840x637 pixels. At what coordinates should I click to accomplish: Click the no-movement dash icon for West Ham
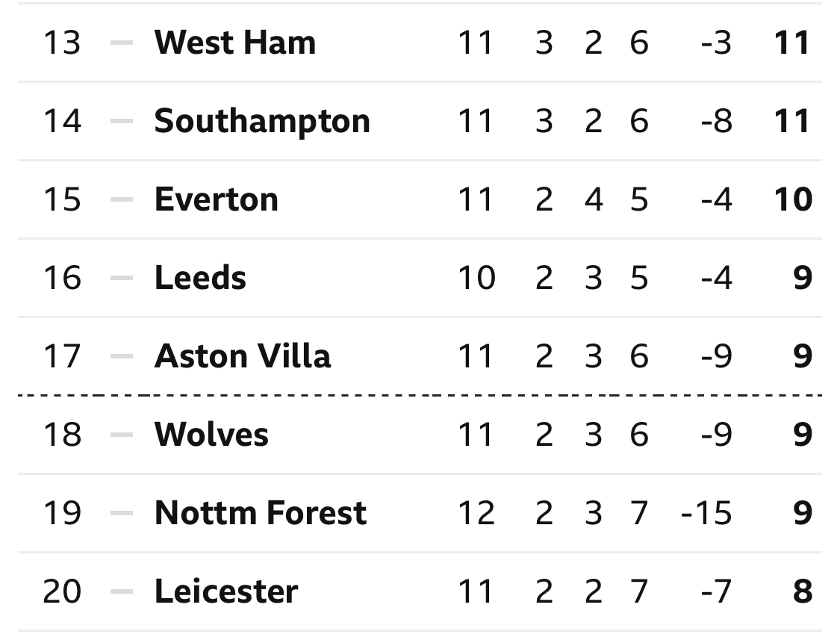pos(122,43)
